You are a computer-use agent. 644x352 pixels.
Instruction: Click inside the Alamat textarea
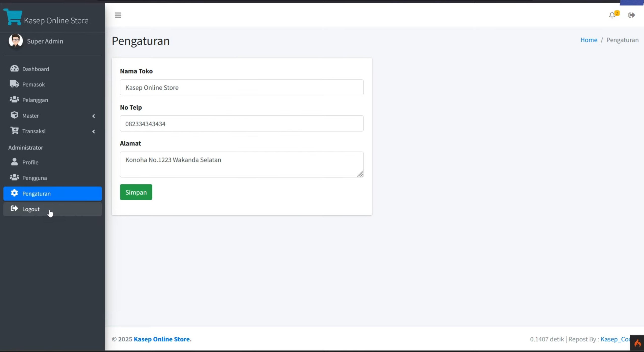click(242, 165)
